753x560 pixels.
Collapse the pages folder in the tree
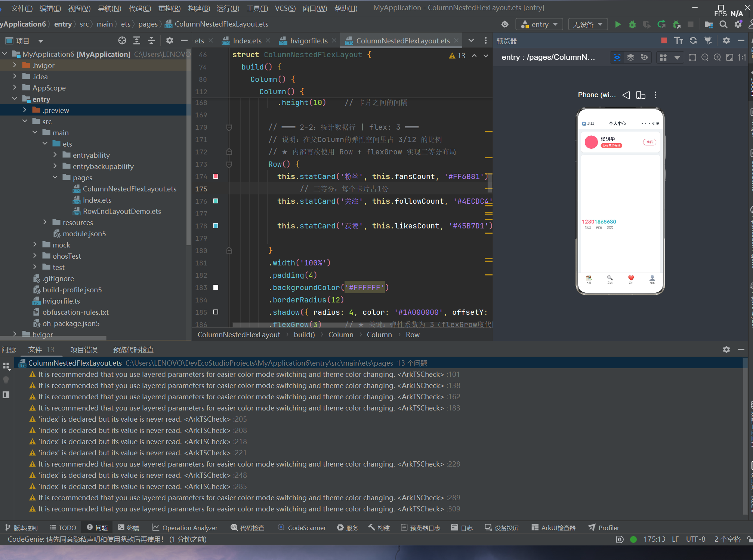tap(55, 177)
